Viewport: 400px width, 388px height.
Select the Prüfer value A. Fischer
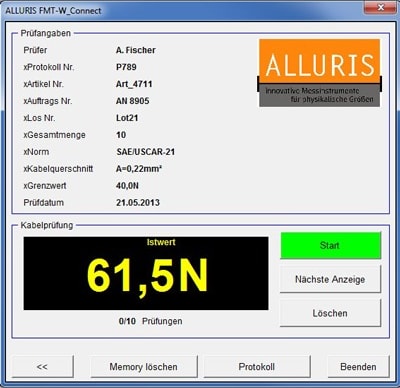click(x=136, y=50)
